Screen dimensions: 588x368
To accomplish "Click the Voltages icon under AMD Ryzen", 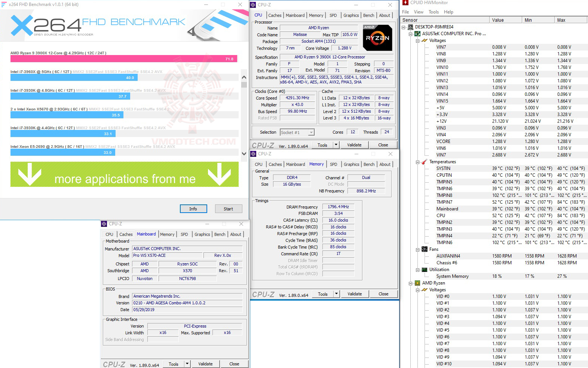I will 425,290.
